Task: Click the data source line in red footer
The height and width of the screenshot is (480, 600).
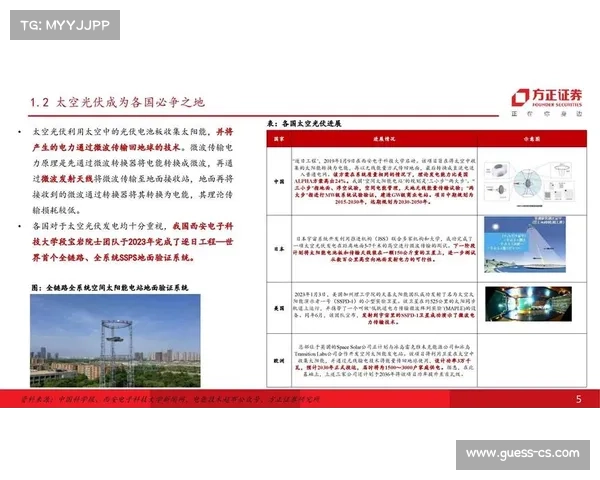Action: coord(170,400)
